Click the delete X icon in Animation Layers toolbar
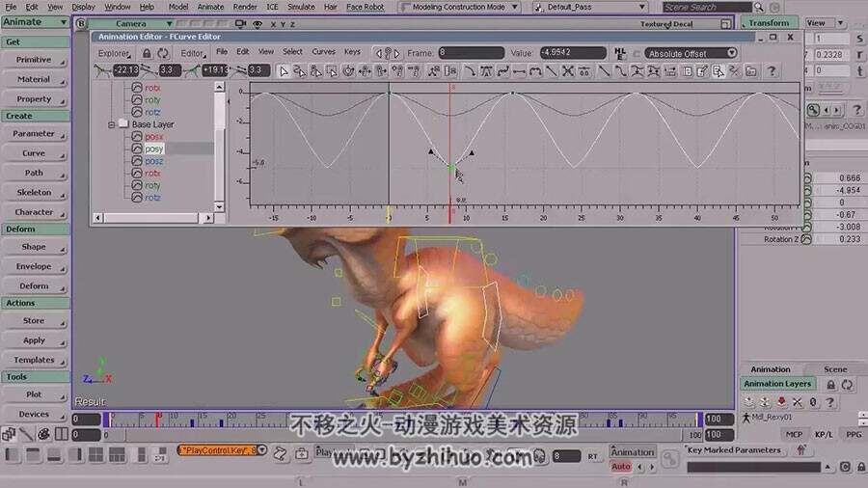Screen dimensions: 868x488 click(798, 402)
